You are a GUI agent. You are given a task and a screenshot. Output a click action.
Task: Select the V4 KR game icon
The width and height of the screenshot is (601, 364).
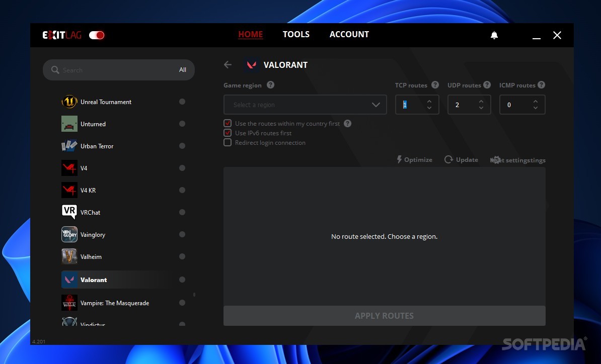(69, 190)
